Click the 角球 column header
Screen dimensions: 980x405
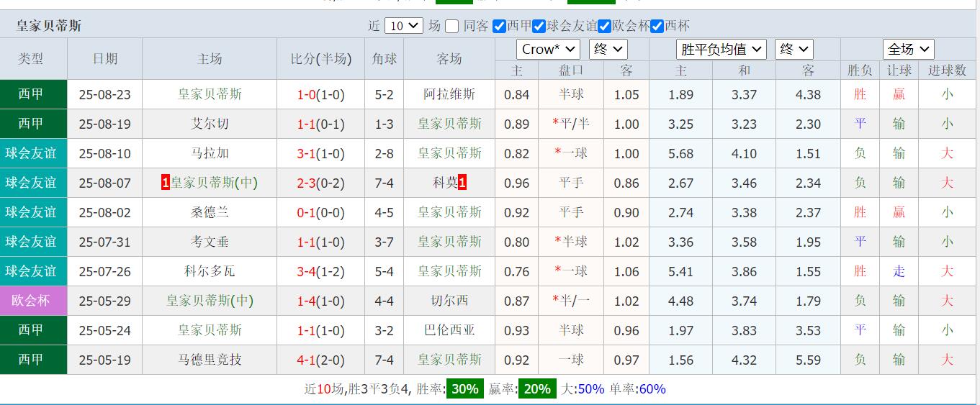tap(384, 59)
